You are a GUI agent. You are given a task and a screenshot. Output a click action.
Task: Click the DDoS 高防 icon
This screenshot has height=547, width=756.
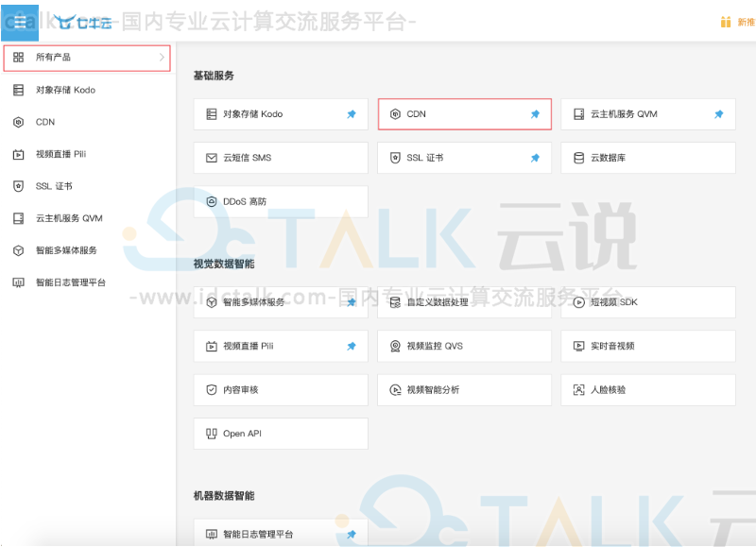click(211, 201)
